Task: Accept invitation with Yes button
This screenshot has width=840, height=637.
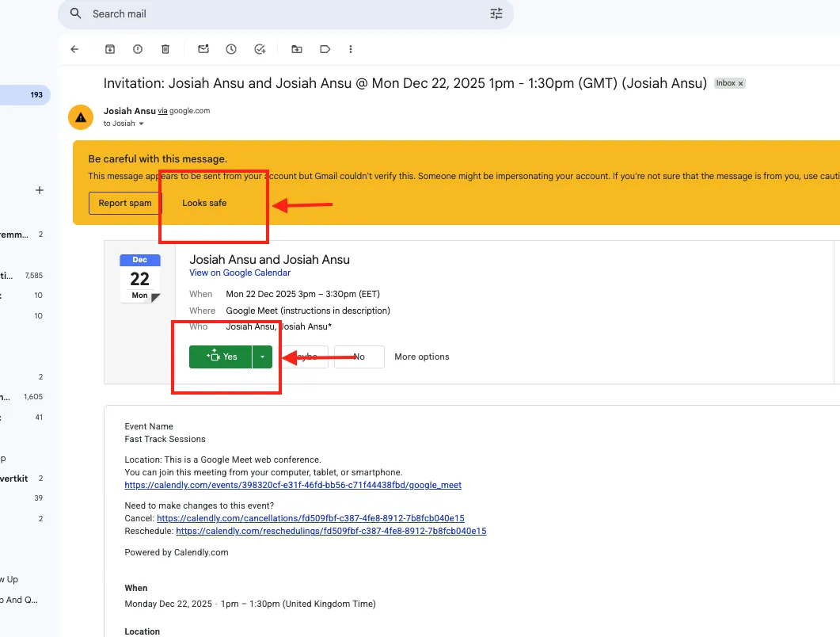Action: (221, 357)
